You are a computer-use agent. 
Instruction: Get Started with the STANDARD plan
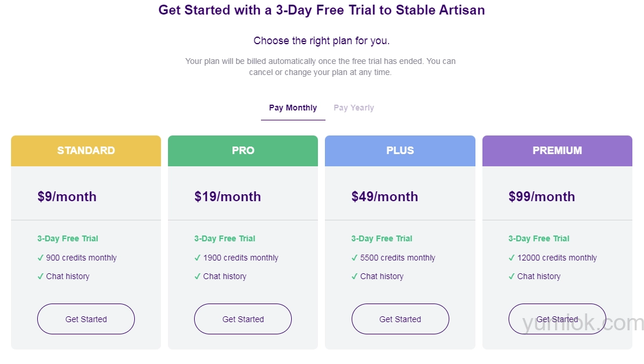pos(85,319)
